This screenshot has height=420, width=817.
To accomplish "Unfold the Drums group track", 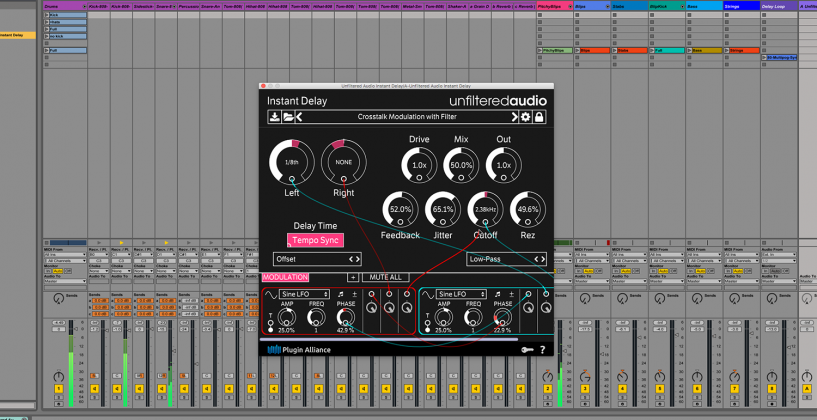I will coord(84,6).
